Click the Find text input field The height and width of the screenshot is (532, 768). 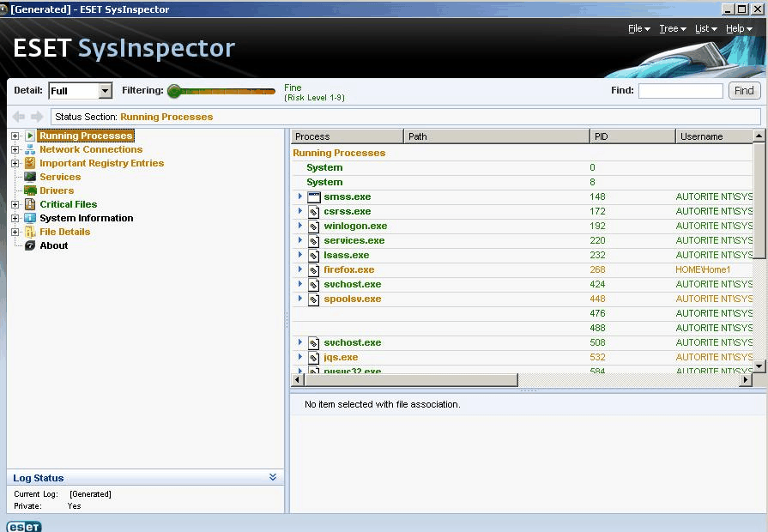[x=680, y=91]
